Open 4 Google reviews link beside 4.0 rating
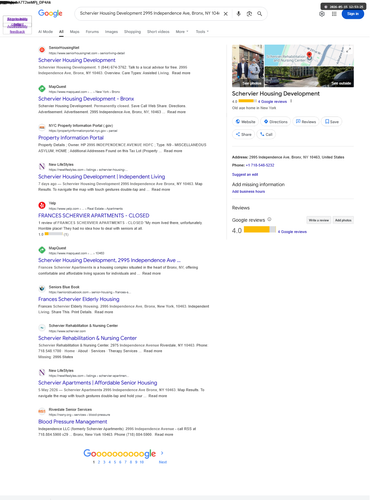 (x=292, y=232)
